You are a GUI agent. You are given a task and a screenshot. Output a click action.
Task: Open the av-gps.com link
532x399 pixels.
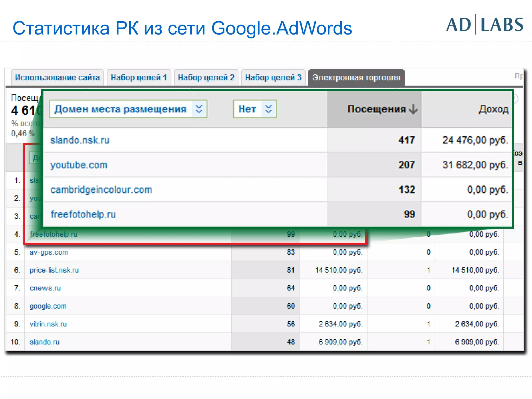pos(49,252)
